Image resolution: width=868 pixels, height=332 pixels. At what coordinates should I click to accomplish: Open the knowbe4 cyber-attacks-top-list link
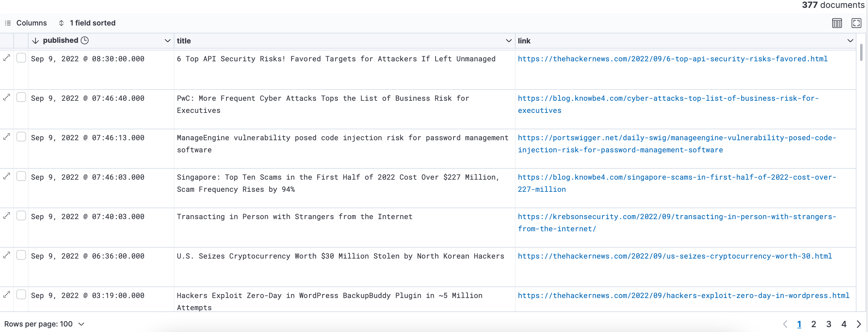pos(668,104)
